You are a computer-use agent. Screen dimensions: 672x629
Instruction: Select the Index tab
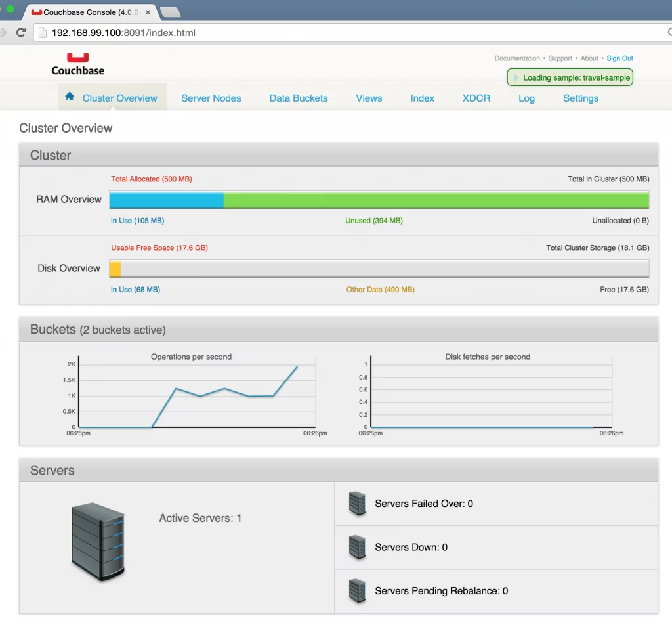tap(422, 98)
